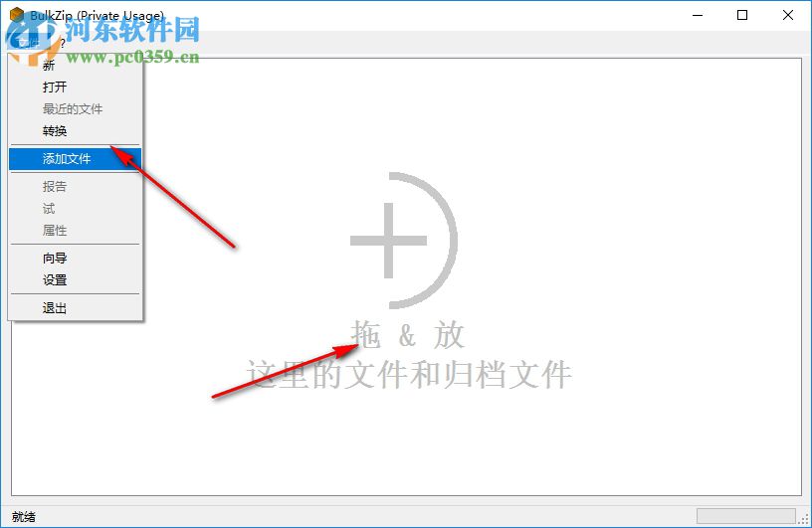Click 添加文件 highlighted menu item
This screenshot has width=812, height=528.
pos(76,159)
